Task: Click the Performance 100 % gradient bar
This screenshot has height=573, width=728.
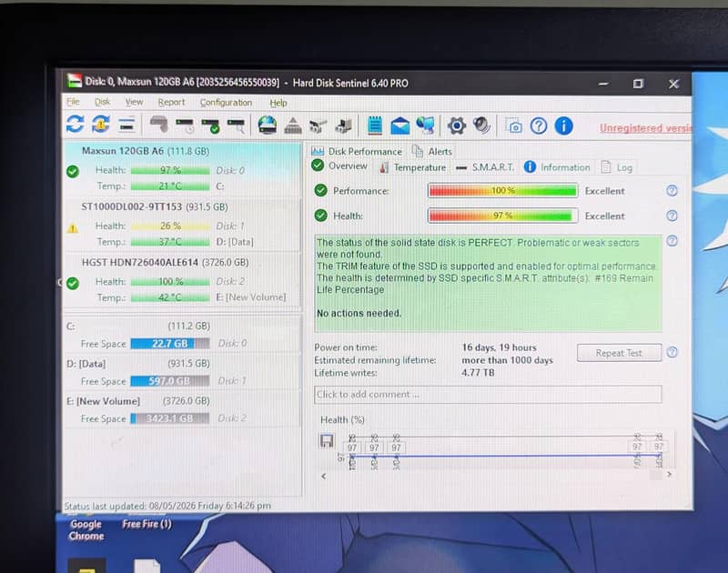Action: click(x=502, y=191)
